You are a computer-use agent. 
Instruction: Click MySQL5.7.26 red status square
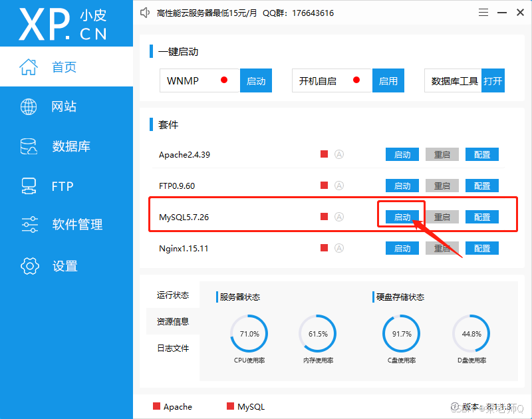[324, 217]
